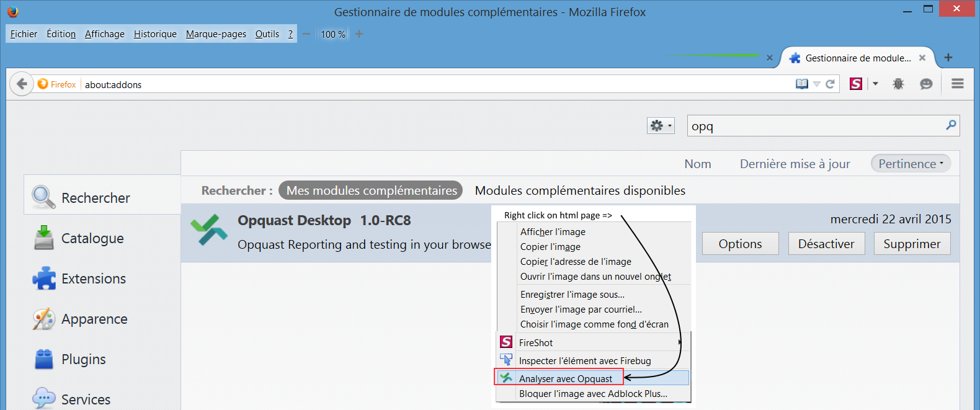Focus the about:addons address field
The image size is (980, 410).
[434, 84]
